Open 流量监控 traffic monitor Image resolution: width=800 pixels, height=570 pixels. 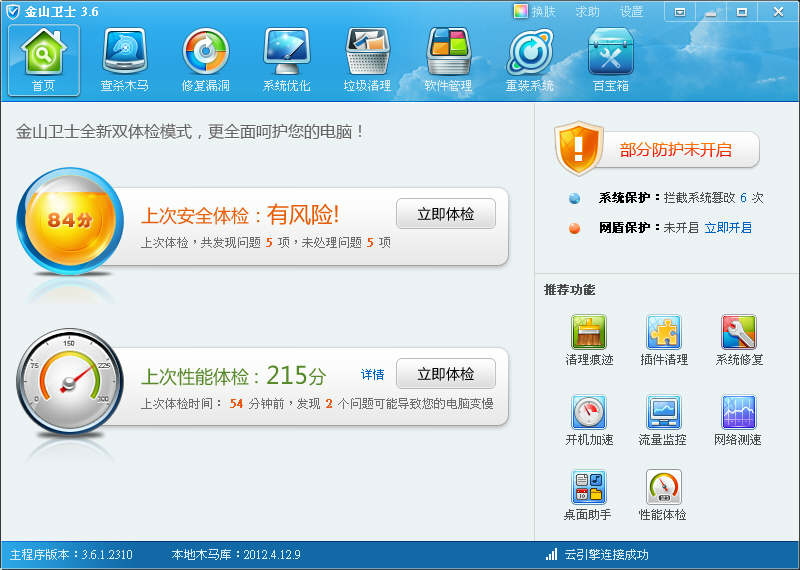pyautogui.click(x=663, y=420)
